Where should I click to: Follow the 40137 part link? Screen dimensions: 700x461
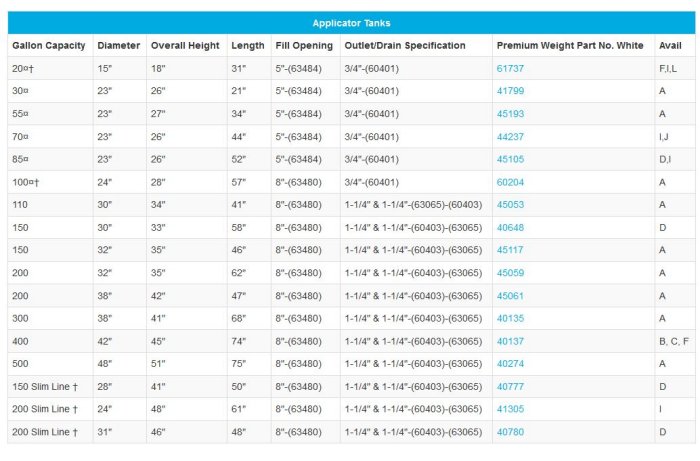(x=510, y=341)
